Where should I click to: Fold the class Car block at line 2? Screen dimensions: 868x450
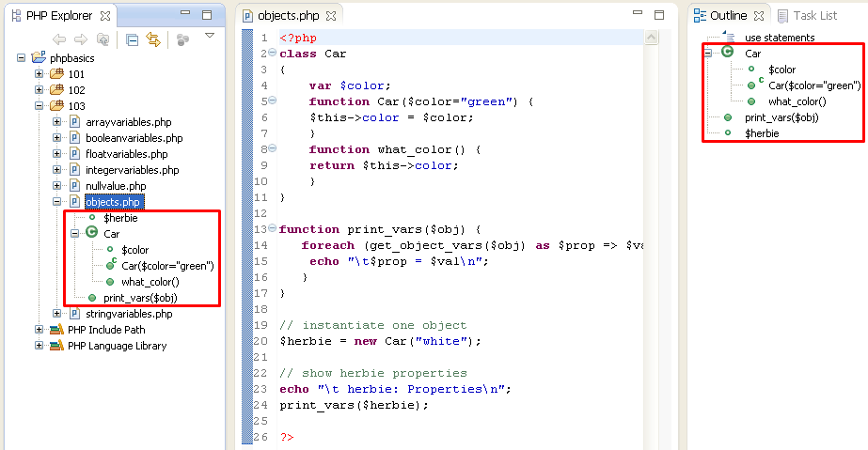(x=273, y=53)
